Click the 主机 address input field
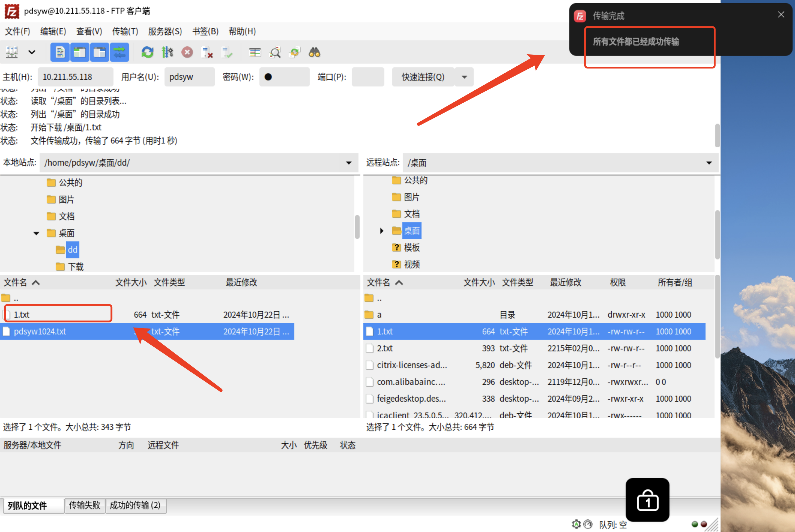Screen dimensions: 795x532 [75, 77]
